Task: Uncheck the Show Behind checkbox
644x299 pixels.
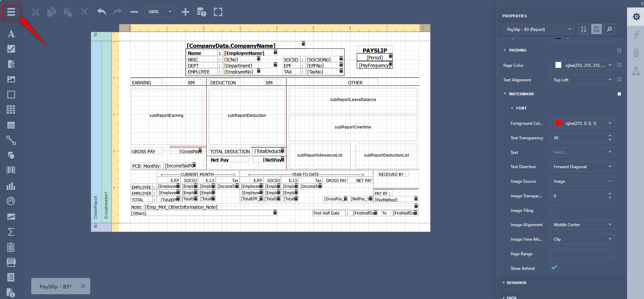Action: tap(554, 267)
